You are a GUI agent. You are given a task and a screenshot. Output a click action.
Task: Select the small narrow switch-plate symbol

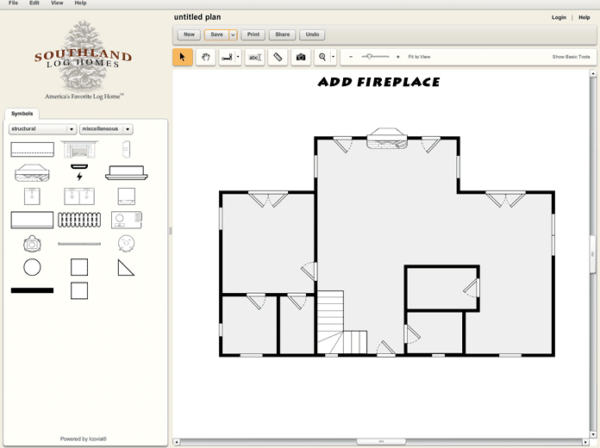point(126,149)
